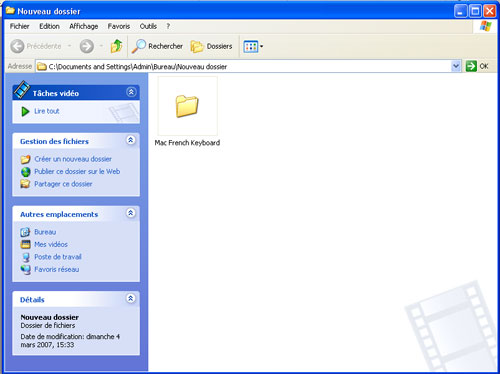Maximize the Nouveau dossier window

click(x=475, y=11)
